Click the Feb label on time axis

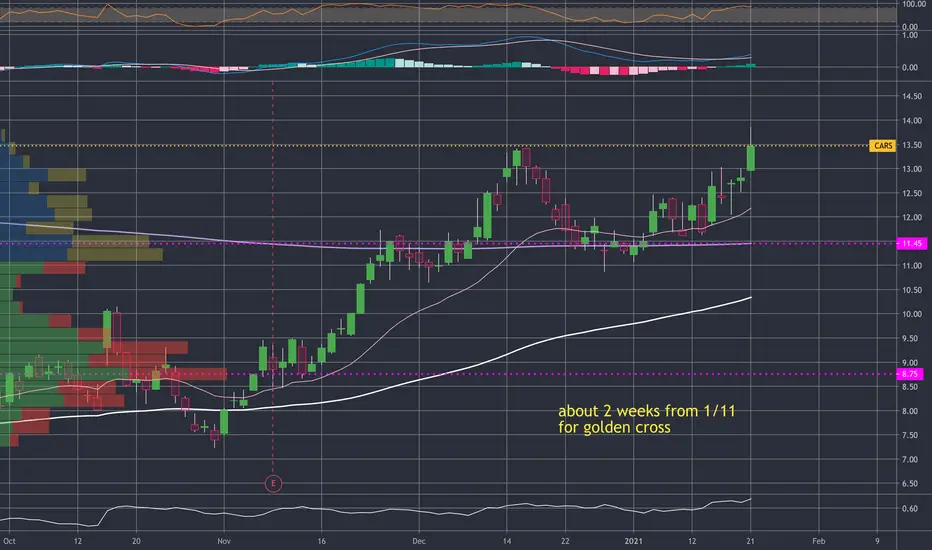(x=818, y=541)
